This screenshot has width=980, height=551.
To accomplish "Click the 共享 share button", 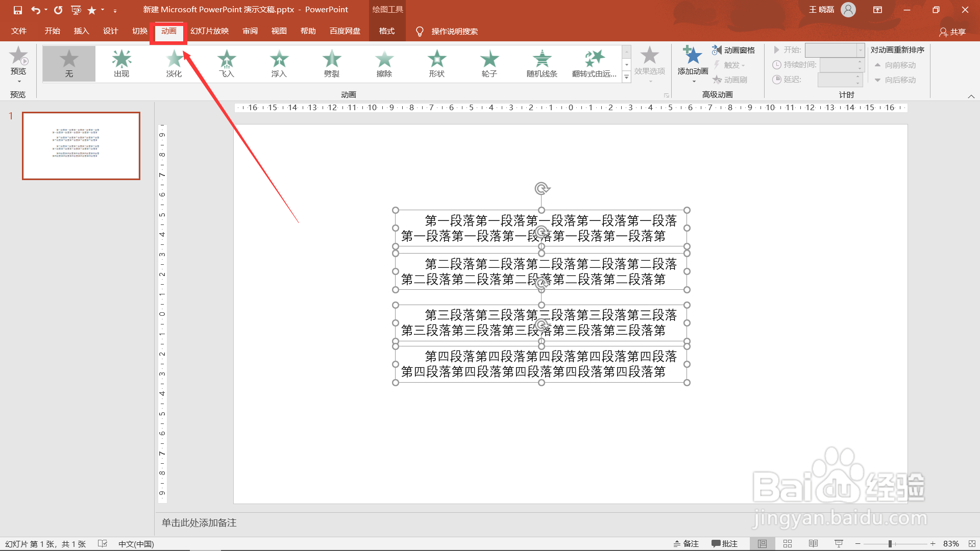I will click(x=952, y=32).
